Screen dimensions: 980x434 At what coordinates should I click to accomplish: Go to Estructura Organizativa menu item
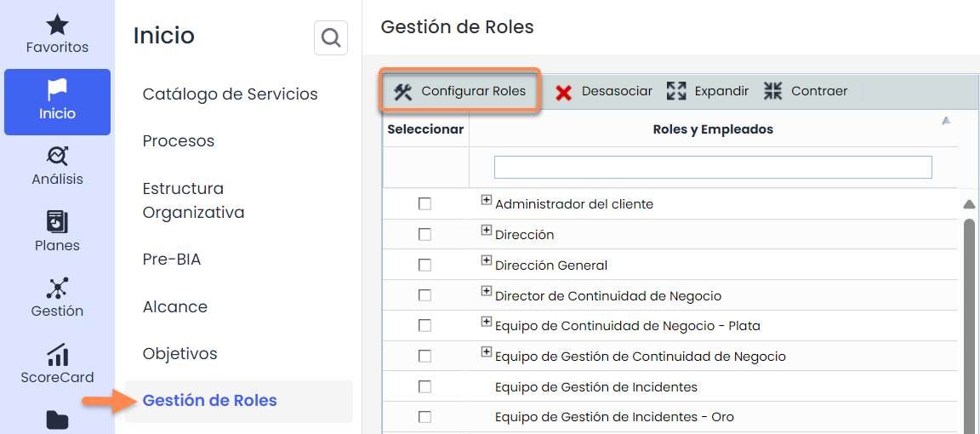[x=193, y=200]
